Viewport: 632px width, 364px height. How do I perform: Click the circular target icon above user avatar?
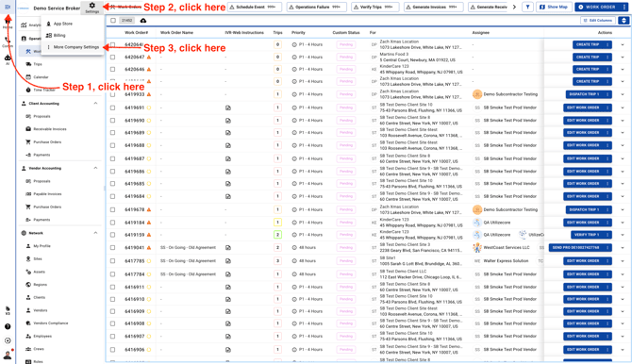pyautogui.click(x=8, y=340)
